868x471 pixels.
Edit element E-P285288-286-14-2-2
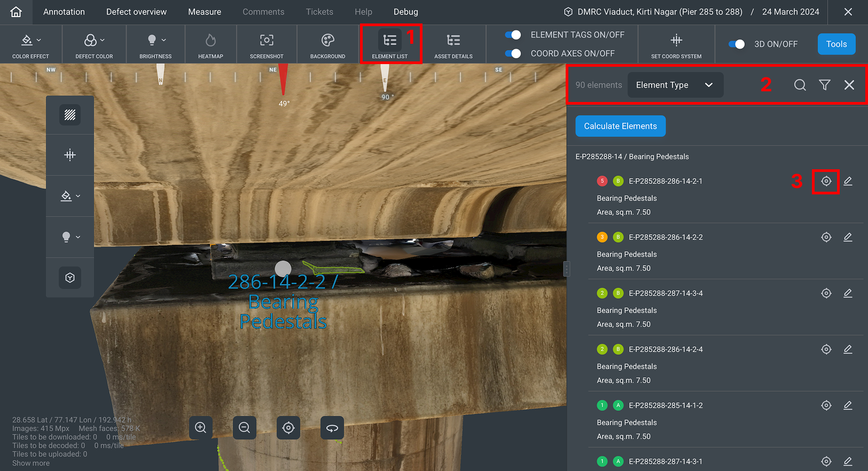coord(848,237)
